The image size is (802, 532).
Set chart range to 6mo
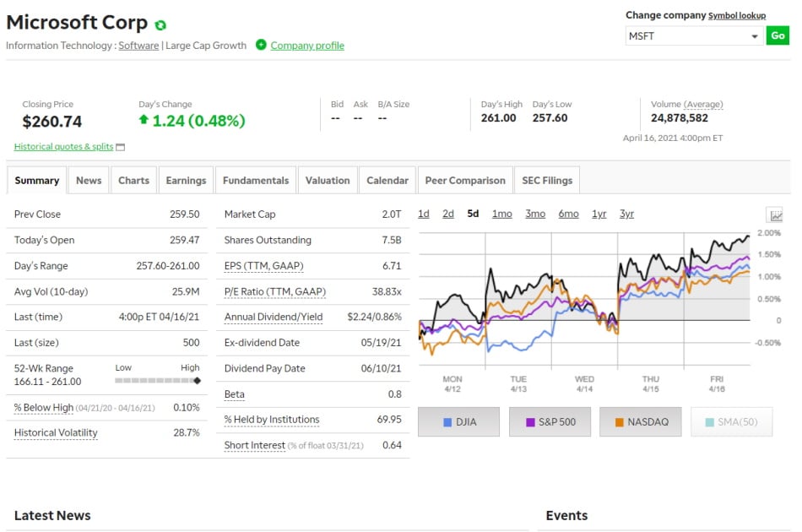[x=569, y=214]
